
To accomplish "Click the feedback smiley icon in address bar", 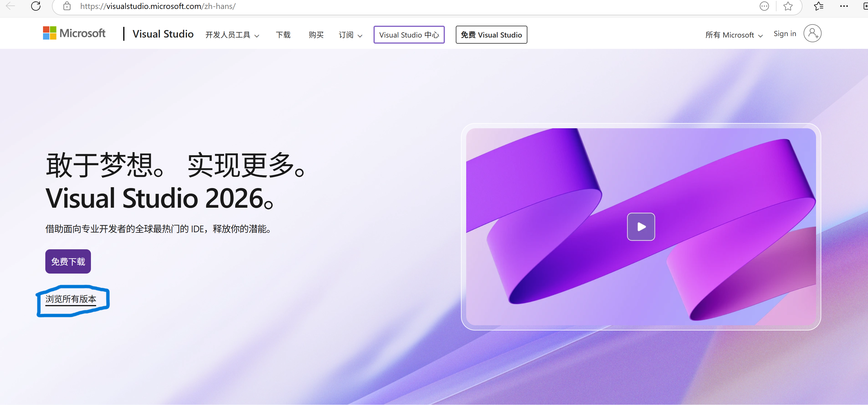I will tap(764, 6).
